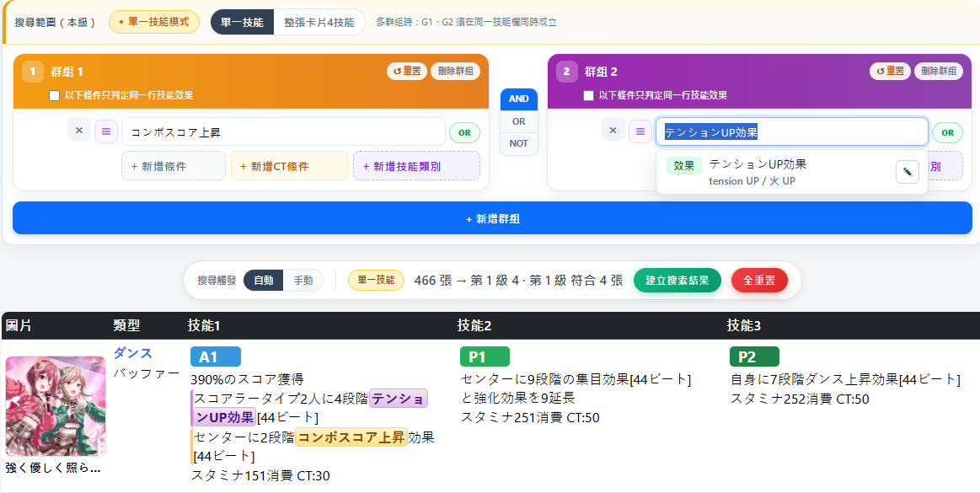The height and width of the screenshot is (493, 980).
Task: Click the 技能2 column header
Action: pyautogui.click(x=474, y=325)
